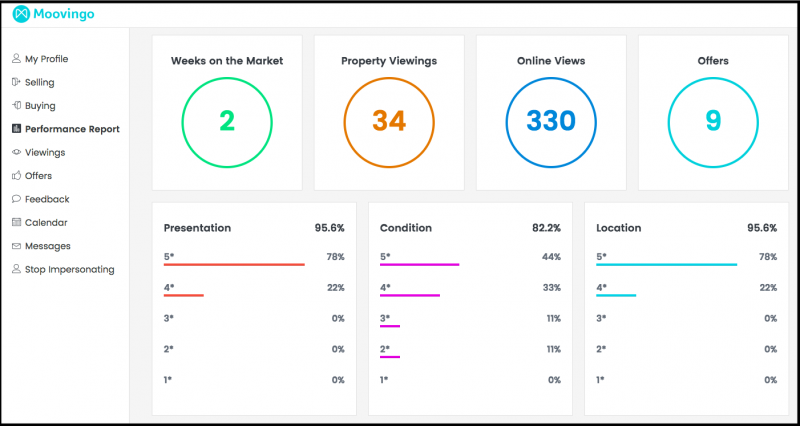The image size is (800, 426).
Task: Open the Offers menu item
Action: point(38,176)
